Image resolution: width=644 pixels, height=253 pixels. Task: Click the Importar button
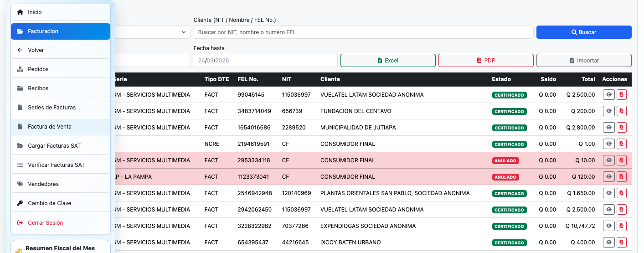(583, 61)
